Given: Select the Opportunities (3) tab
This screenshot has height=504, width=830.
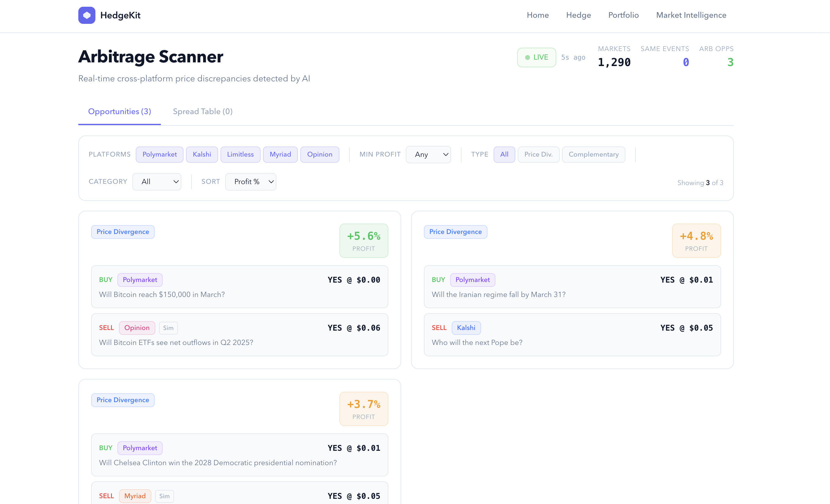Looking at the screenshot, I should [x=119, y=112].
